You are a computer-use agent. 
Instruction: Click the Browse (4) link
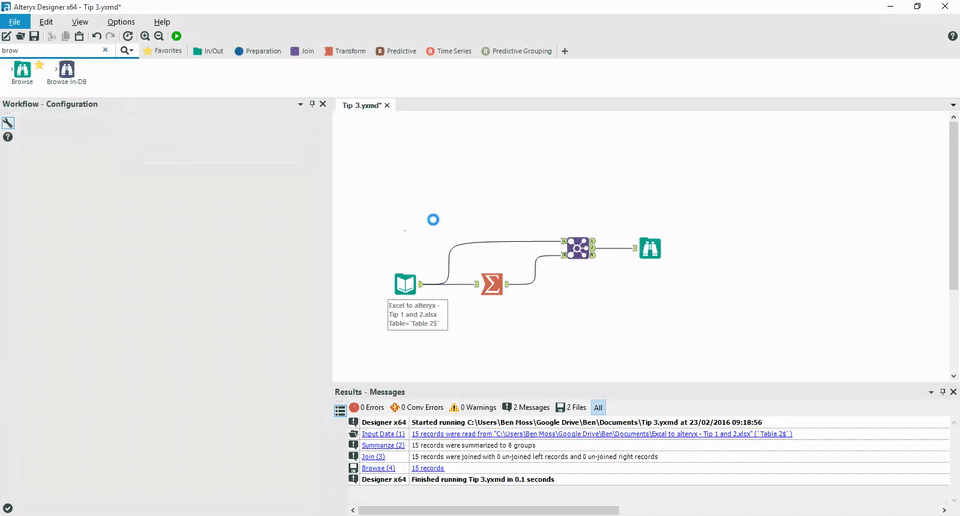tap(378, 468)
